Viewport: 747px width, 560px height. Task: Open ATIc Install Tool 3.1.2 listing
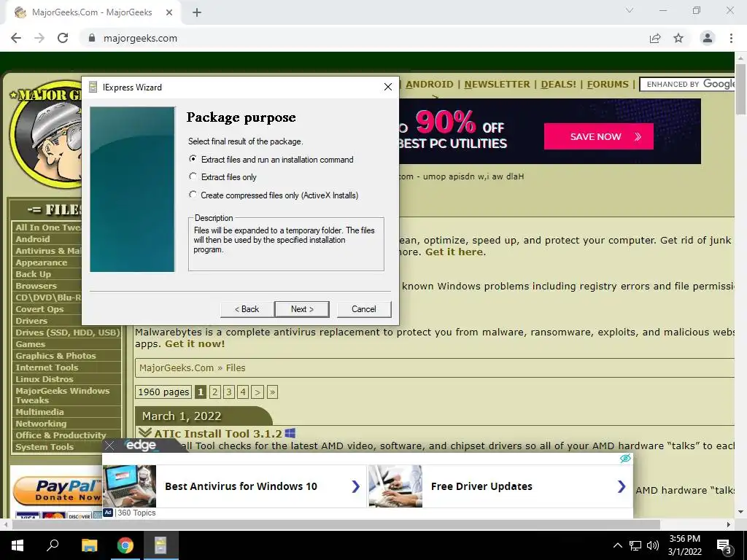(x=217, y=433)
